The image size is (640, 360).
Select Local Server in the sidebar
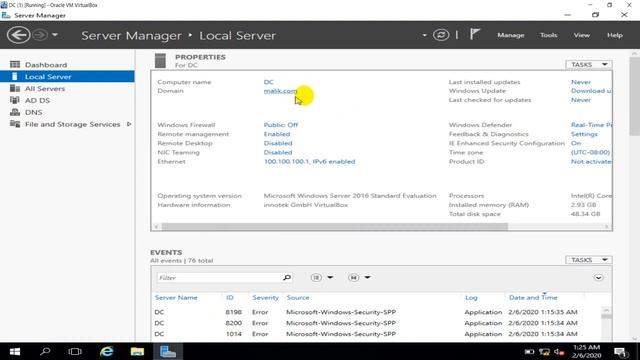coord(67,76)
